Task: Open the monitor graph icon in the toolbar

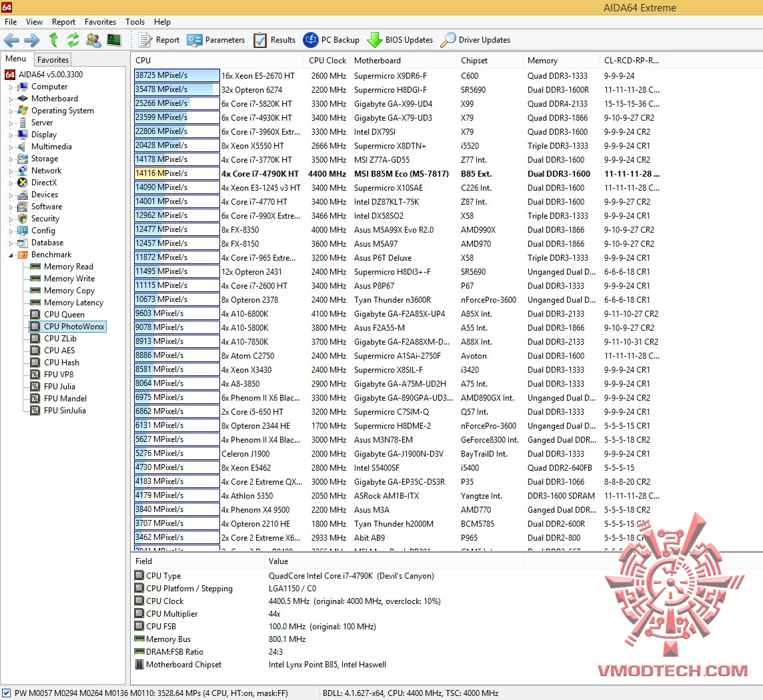Action: (x=114, y=40)
